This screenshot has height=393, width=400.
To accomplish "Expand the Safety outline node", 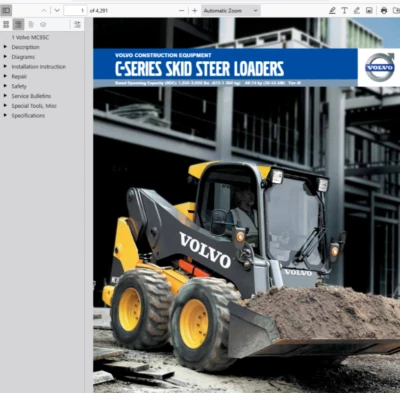I will coord(5,86).
